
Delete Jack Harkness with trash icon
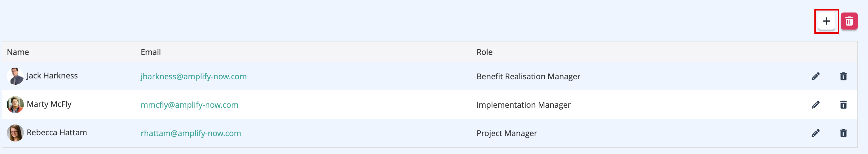[843, 76]
